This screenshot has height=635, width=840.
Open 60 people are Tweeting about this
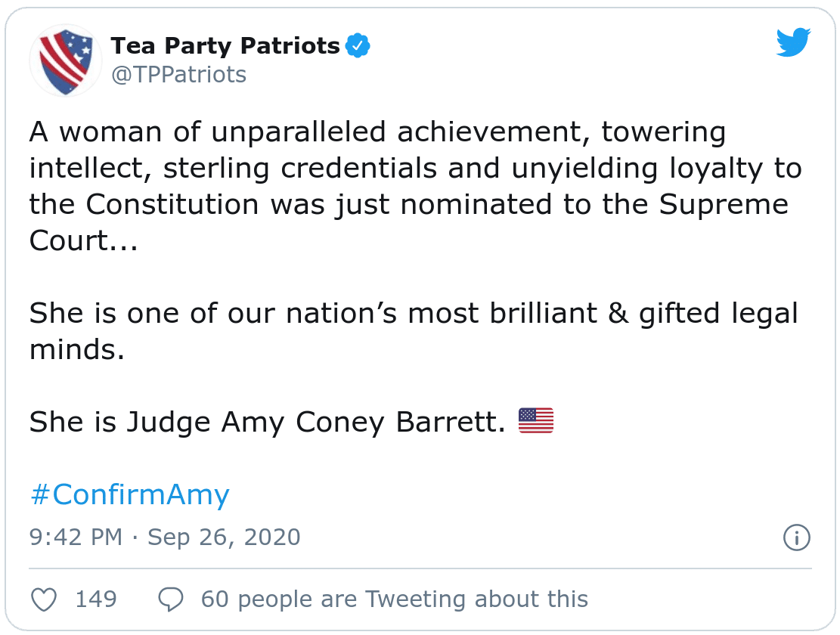394,599
